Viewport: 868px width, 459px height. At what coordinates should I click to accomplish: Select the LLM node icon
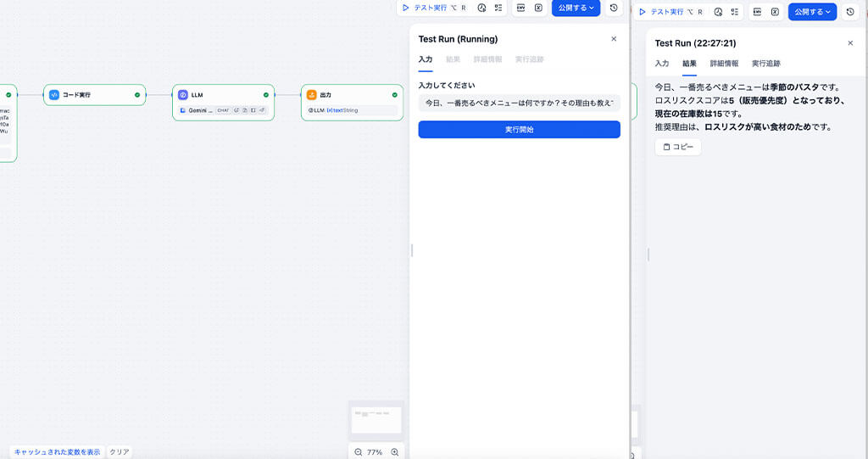pos(183,95)
